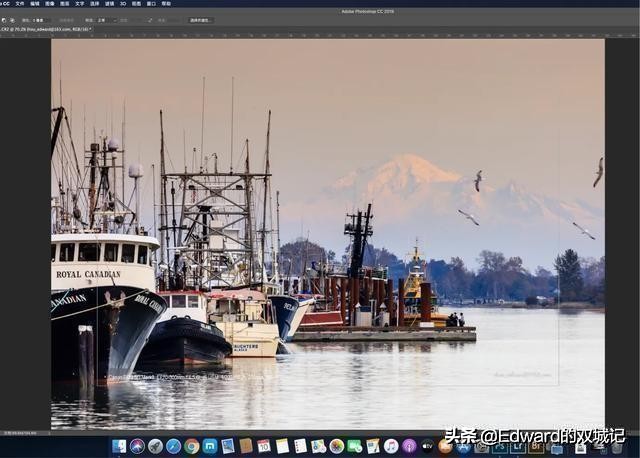Open Lightroom Lr icon in Dock

click(518, 446)
